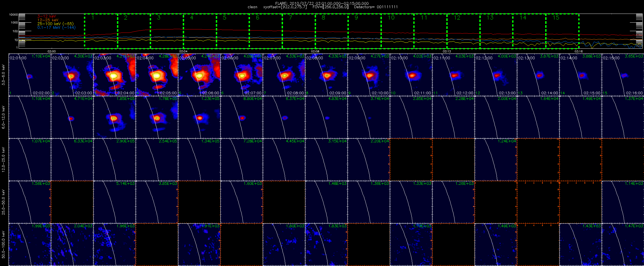
Task: Click the blue '0.1-17 MeV (-144)' legend label
Action: [x=56, y=27]
